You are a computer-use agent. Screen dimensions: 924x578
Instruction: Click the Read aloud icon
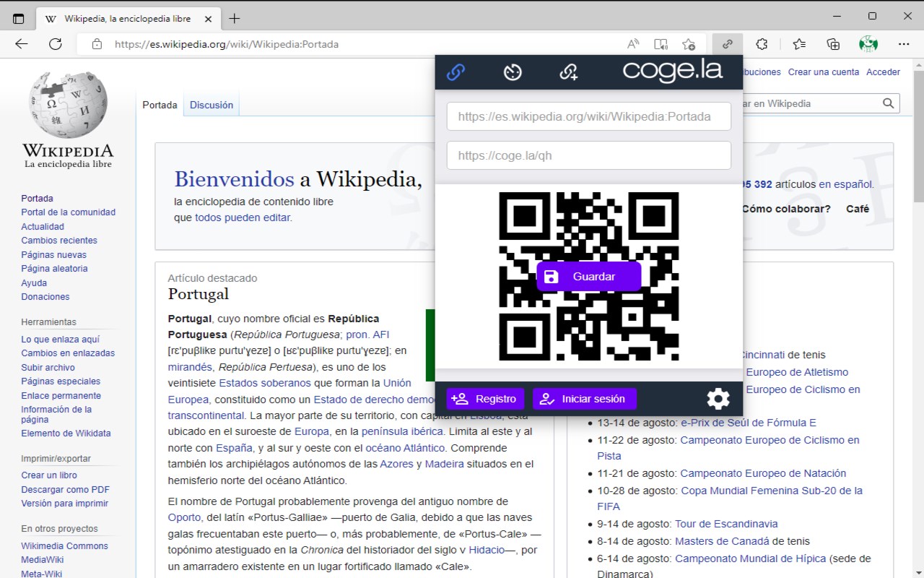pyautogui.click(x=633, y=44)
